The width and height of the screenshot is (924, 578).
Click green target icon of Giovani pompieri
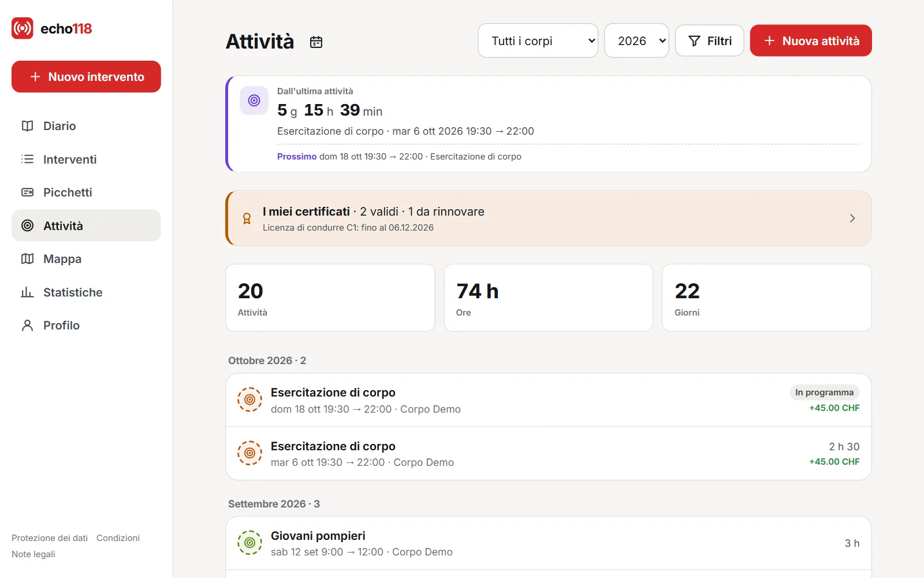(x=249, y=543)
